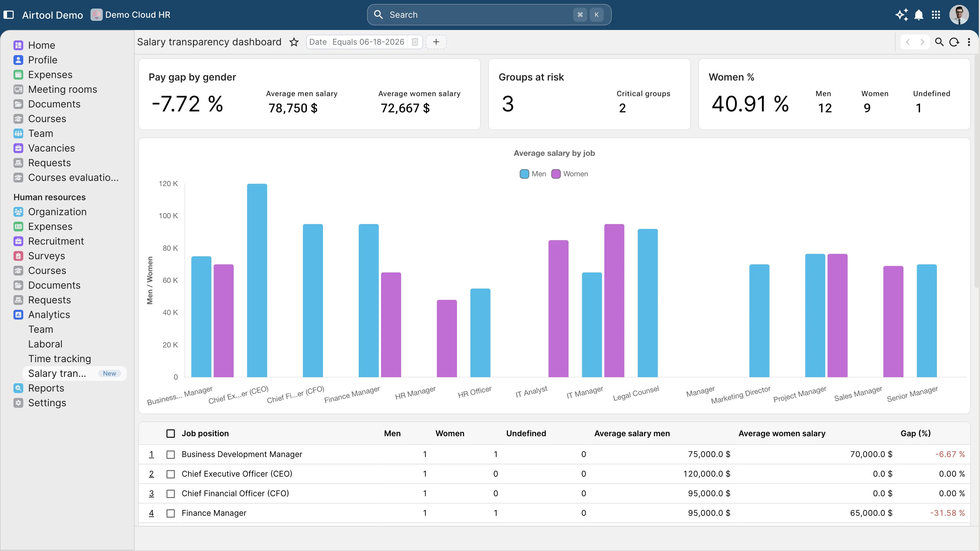Viewport: 980px width, 551px height.
Task: Star the Salary transparency dashboard
Action: coord(294,42)
